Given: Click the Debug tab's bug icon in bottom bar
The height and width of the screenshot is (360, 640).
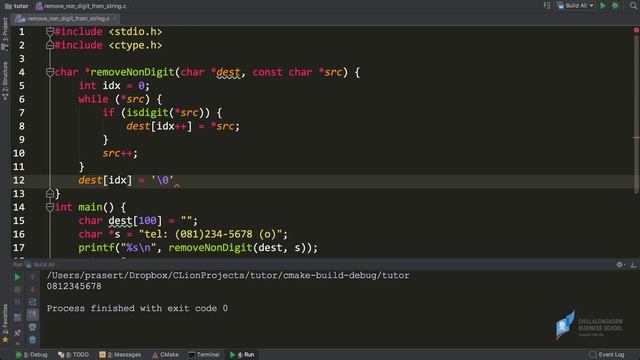Looking at the screenshot, I should tap(19, 355).
